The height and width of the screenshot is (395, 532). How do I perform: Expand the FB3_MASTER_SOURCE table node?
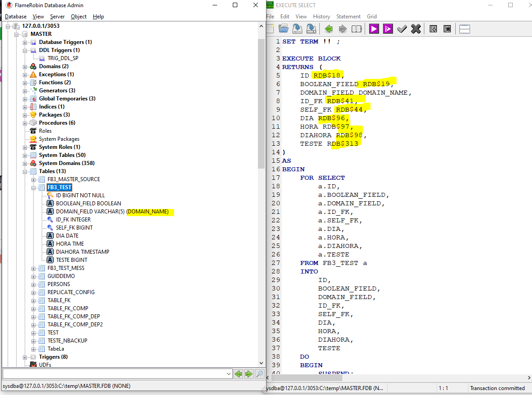[x=33, y=180]
